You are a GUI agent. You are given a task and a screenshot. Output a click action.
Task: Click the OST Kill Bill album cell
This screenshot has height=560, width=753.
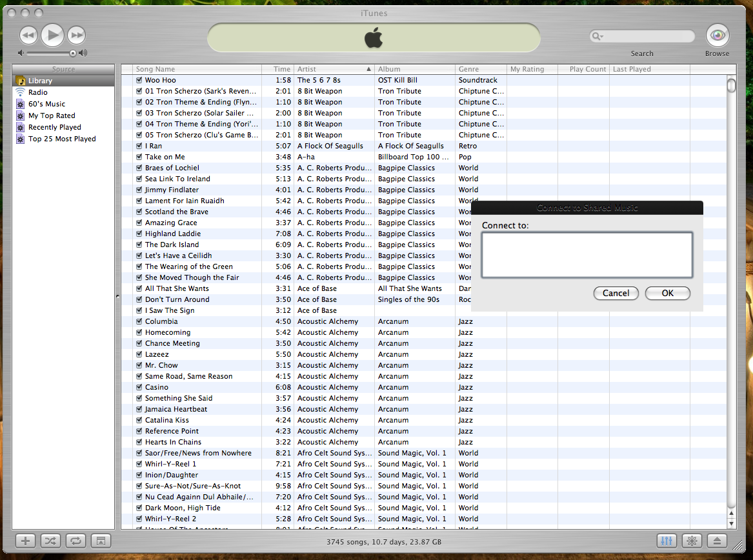click(397, 80)
